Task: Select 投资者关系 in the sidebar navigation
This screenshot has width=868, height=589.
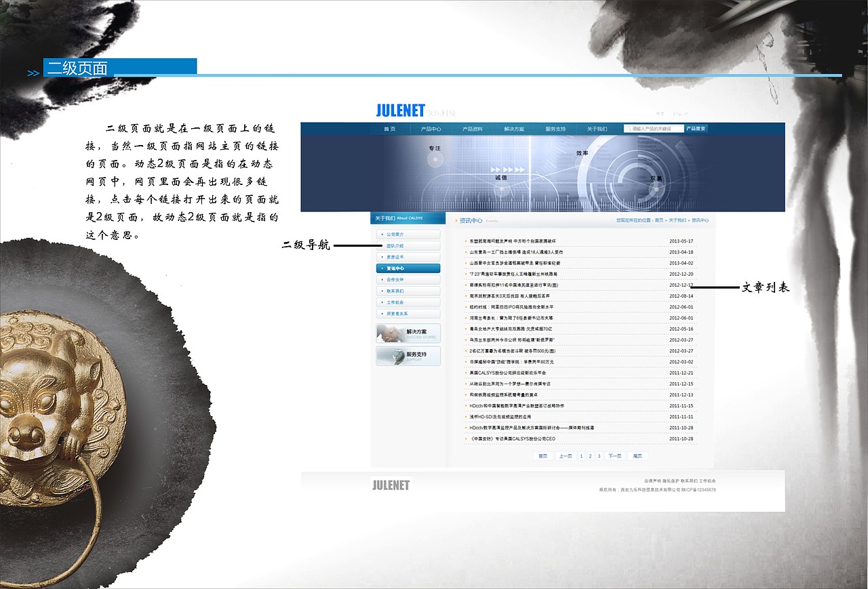Action: coord(408,314)
